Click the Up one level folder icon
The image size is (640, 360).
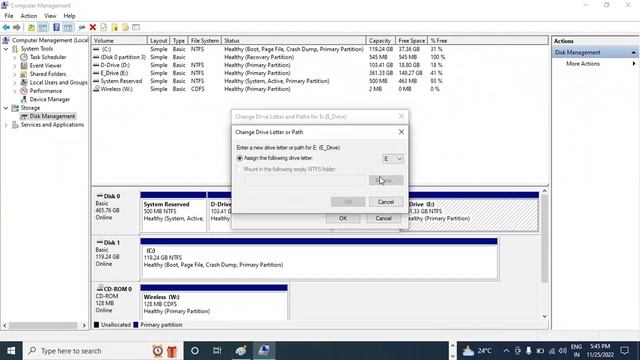31,27
